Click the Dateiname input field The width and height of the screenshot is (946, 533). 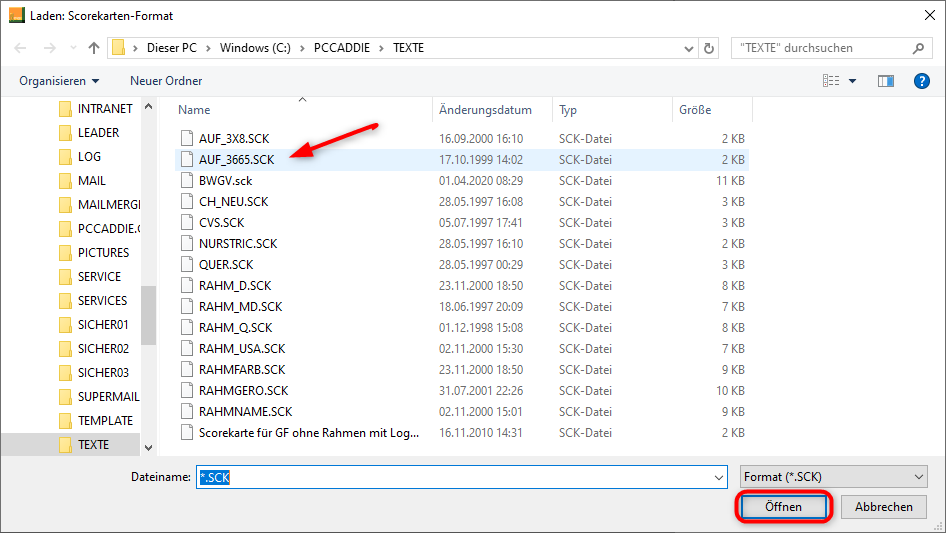pyautogui.click(x=460, y=478)
